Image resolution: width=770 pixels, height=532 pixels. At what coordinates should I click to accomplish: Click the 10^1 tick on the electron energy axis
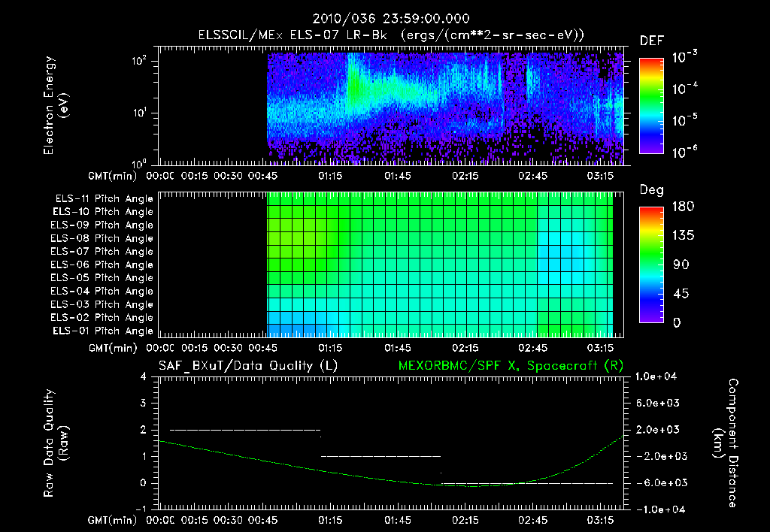139,113
